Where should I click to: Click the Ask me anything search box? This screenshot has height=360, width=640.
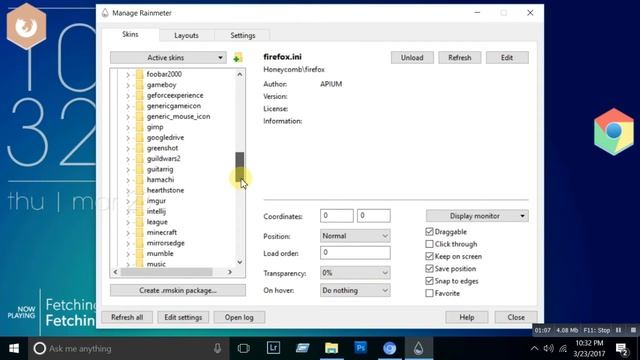129,348
